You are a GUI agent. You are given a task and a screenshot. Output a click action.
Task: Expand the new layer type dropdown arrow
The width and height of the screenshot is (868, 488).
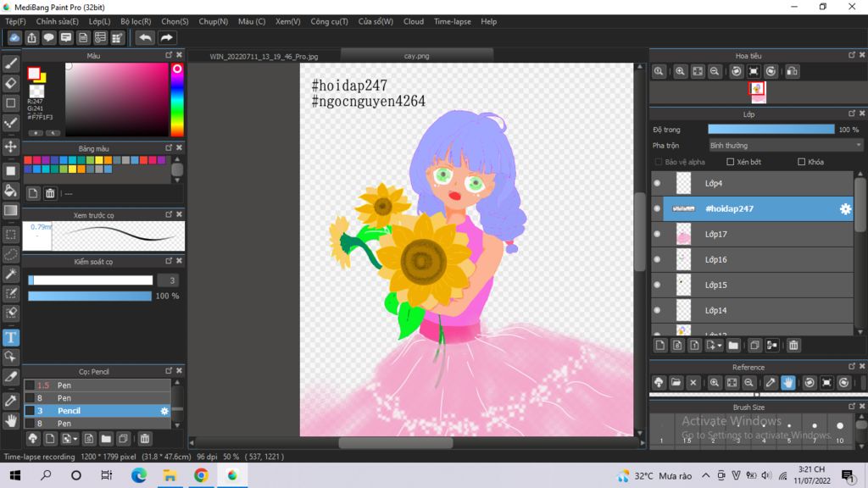tap(719, 346)
